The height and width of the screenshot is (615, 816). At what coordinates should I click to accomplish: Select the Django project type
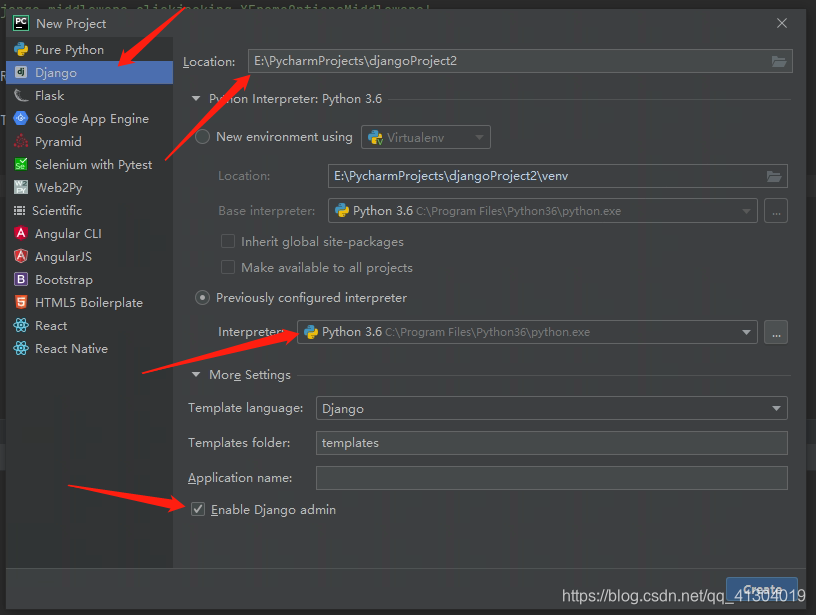(90, 72)
